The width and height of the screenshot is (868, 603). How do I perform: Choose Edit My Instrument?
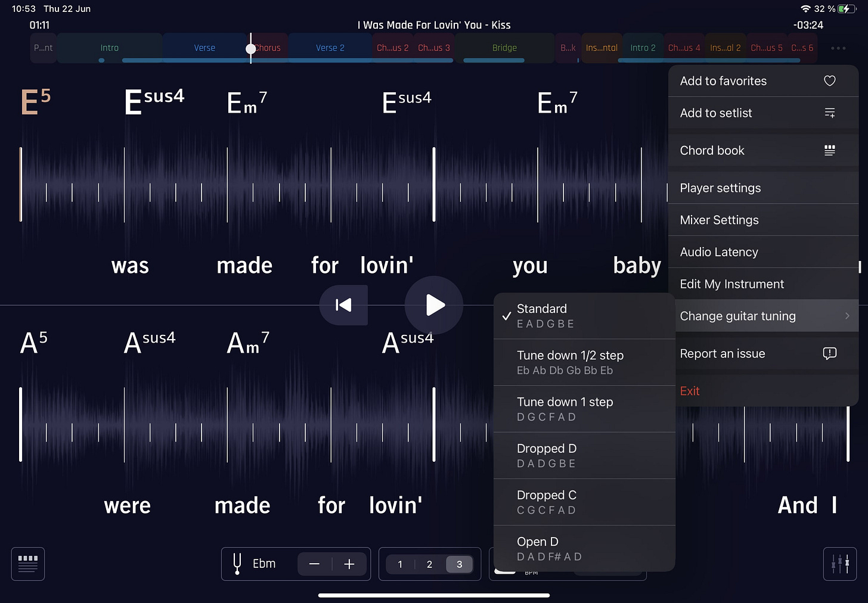tap(763, 284)
